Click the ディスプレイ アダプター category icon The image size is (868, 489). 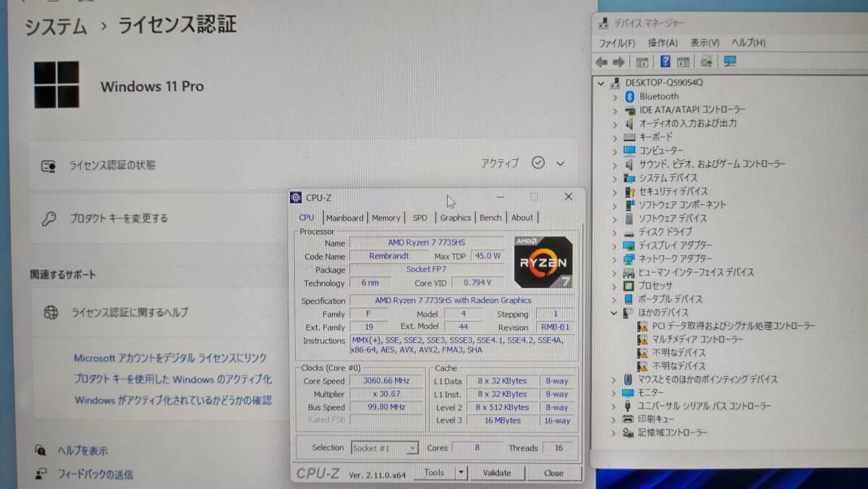[629, 245]
